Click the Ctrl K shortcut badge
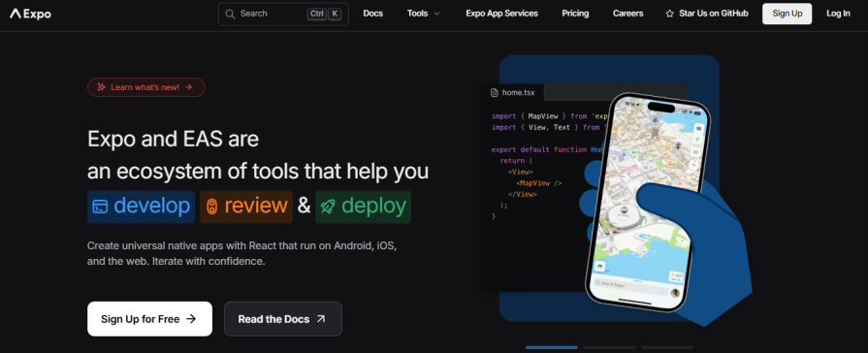This screenshot has width=868, height=353. tap(324, 14)
